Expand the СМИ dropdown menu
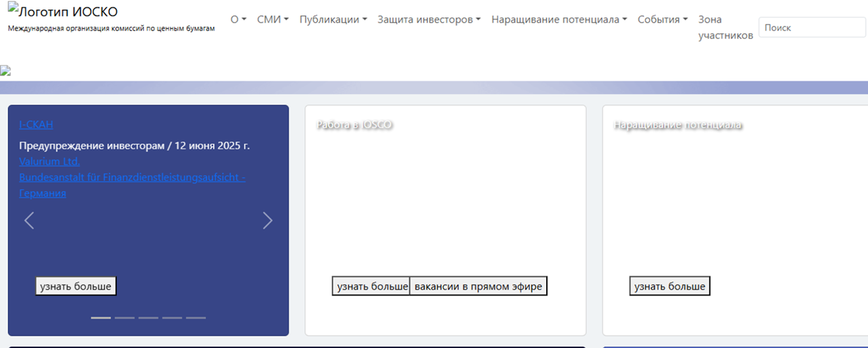868x348 pixels. coord(272,20)
